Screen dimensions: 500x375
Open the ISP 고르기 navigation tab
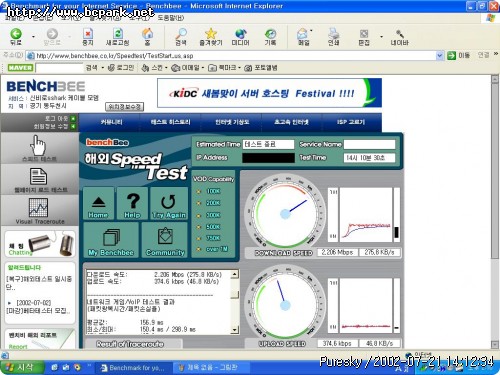point(351,122)
